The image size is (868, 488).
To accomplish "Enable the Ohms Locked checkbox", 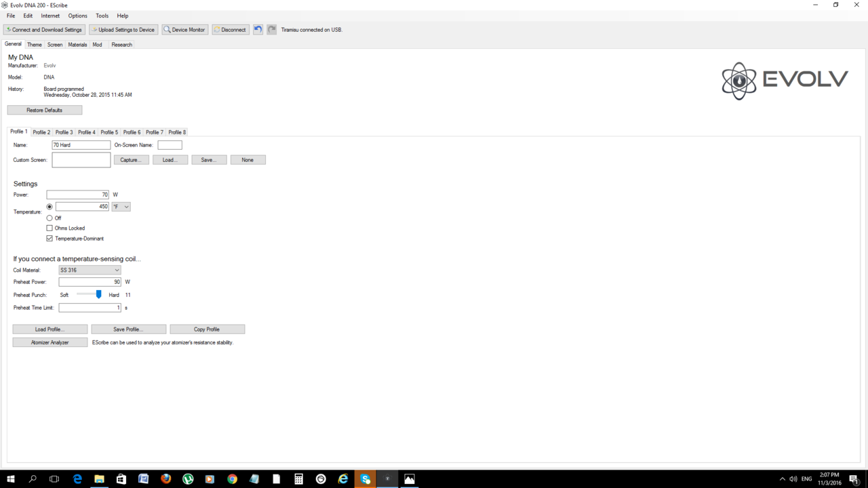I will [x=50, y=228].
